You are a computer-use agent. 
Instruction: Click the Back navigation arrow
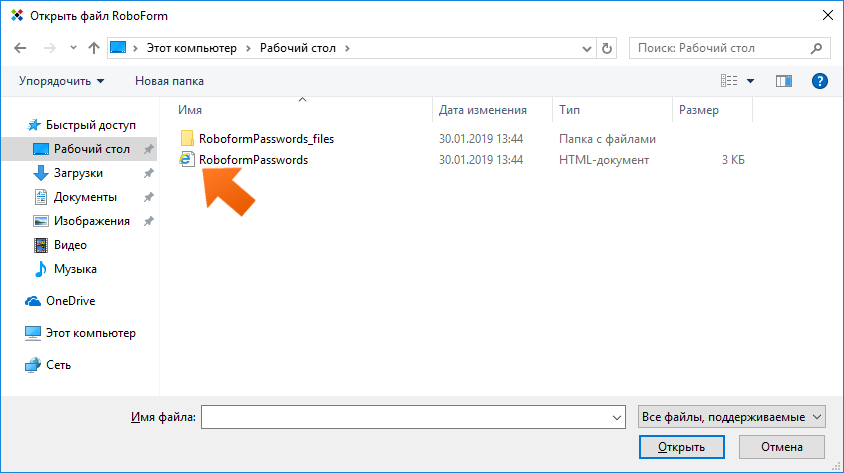[20, 48]
